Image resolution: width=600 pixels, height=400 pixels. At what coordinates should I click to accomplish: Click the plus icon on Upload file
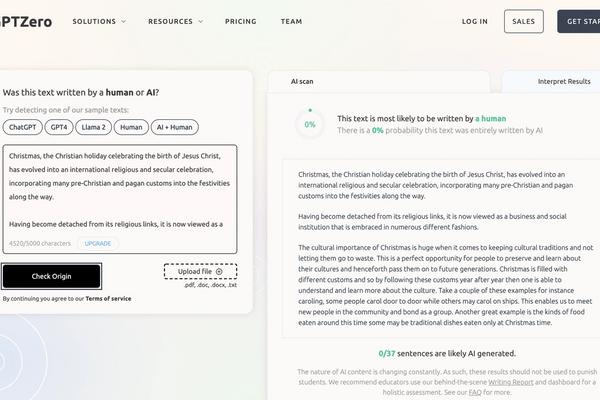tap(219, 271)
